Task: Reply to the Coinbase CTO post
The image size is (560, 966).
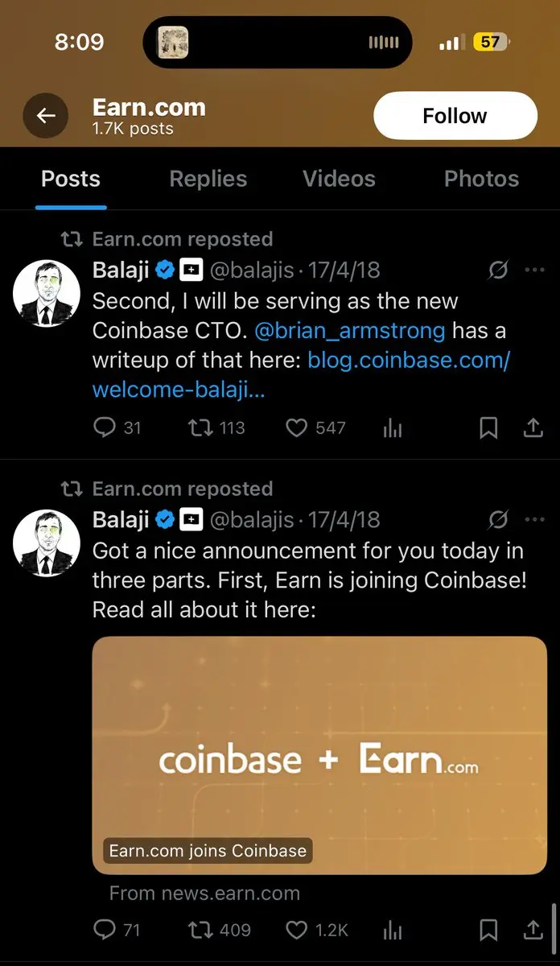Action: [x=105, y=428]
